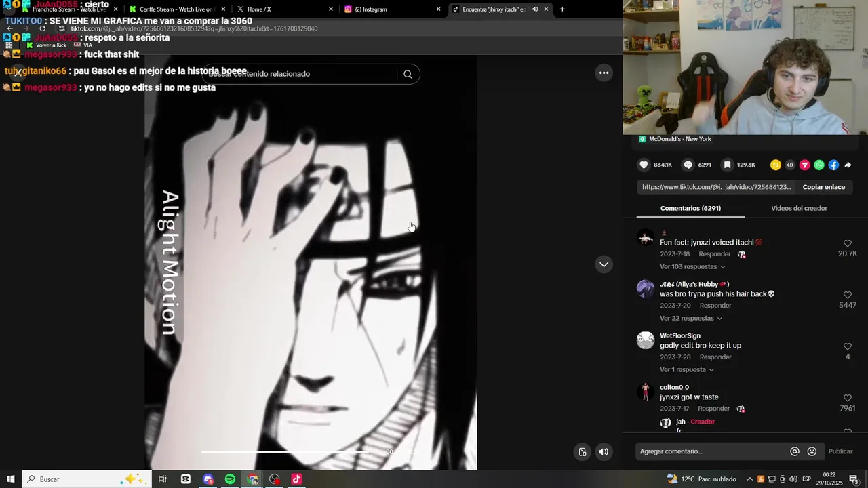The image size is (868, 488).
Task: Open the Windows Start menu
Action: coord(10,479)
